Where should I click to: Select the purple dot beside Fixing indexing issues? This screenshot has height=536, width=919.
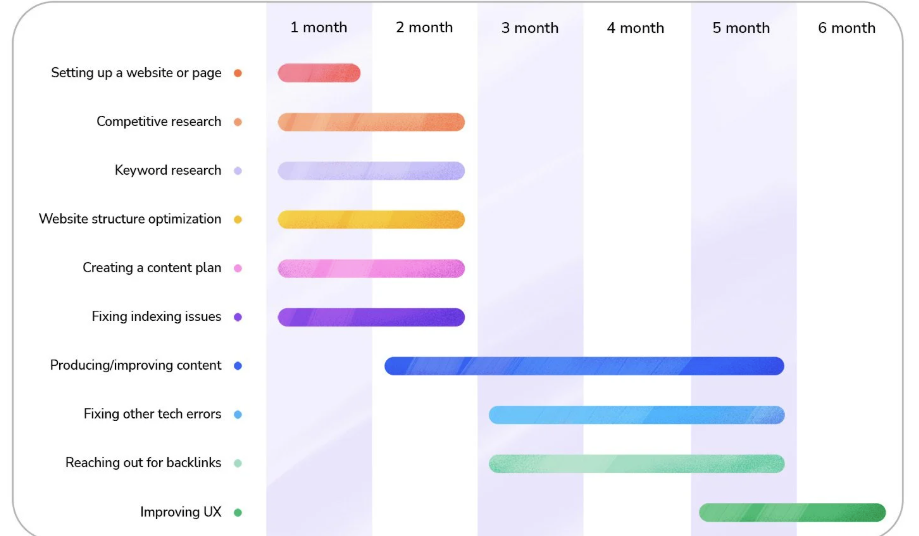pos(237,317)
